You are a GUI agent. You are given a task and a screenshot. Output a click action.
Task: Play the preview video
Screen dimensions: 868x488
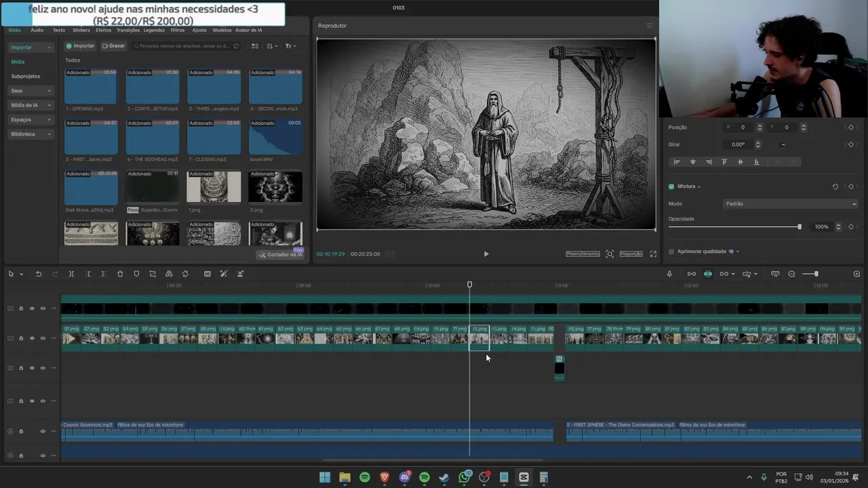point(486,254)
